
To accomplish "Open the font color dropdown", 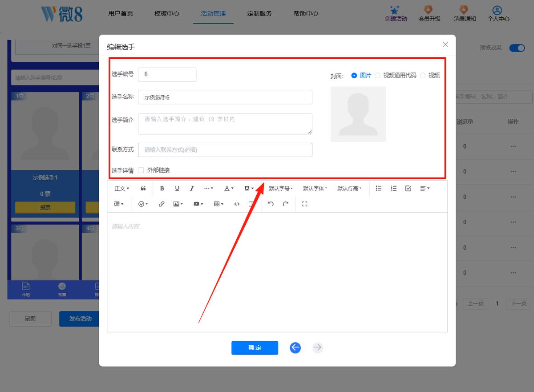I will (x=229, y=189).
